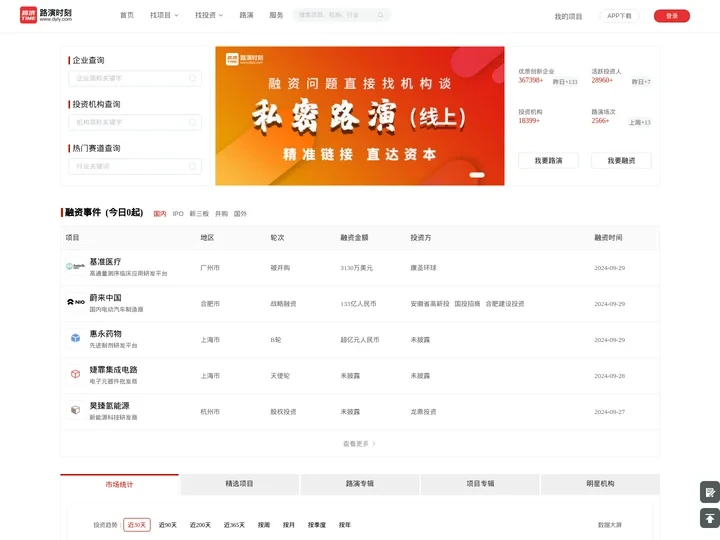The width and height of the screenshot is (720, 540).
Task: Open 蔚来中国 project name
Action: 105,298
